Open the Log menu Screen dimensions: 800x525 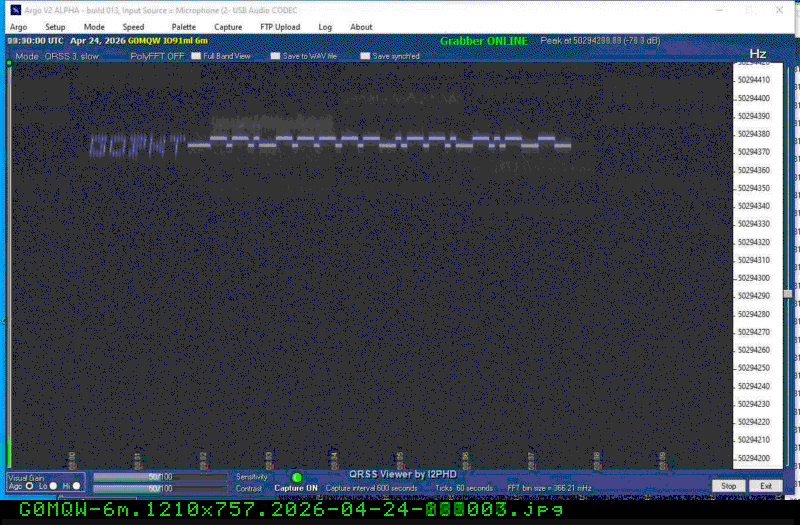point(325,27)
